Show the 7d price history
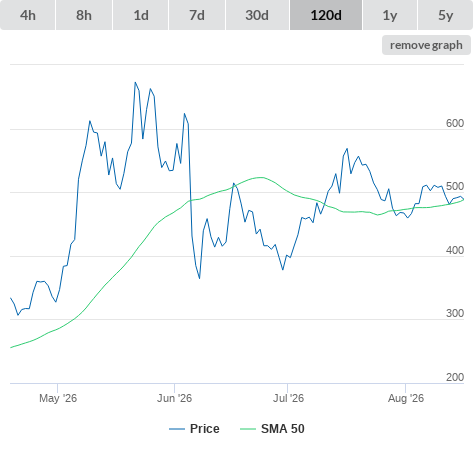 [197, 15]
